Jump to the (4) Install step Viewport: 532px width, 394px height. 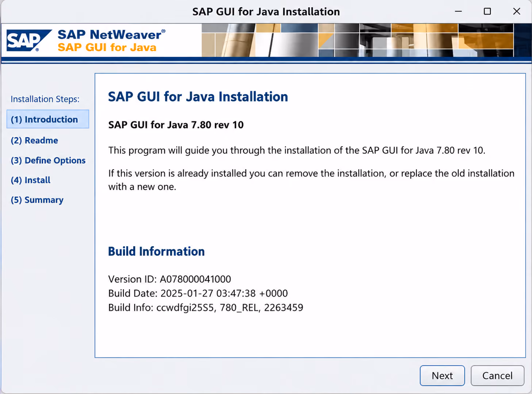point(31,180)
